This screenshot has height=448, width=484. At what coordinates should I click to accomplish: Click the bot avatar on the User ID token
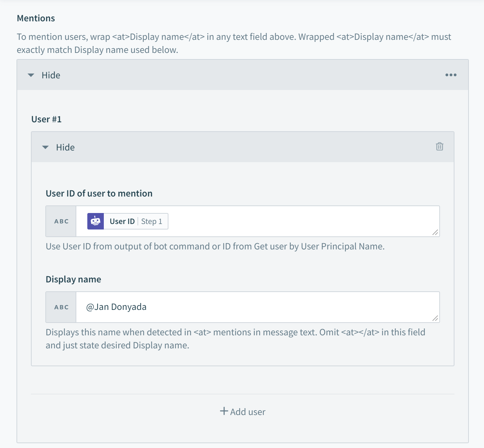click(96, 221)
